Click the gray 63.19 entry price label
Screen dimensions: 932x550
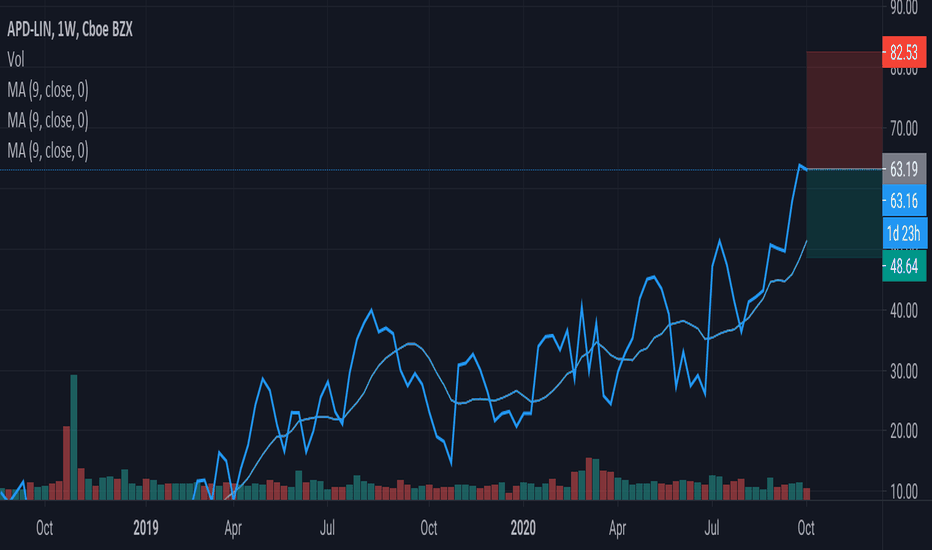904,169
